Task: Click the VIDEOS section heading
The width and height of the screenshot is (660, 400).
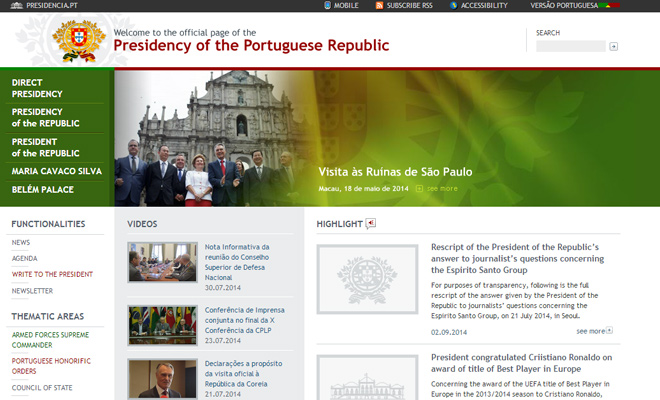Action: (x=142, y=224)
